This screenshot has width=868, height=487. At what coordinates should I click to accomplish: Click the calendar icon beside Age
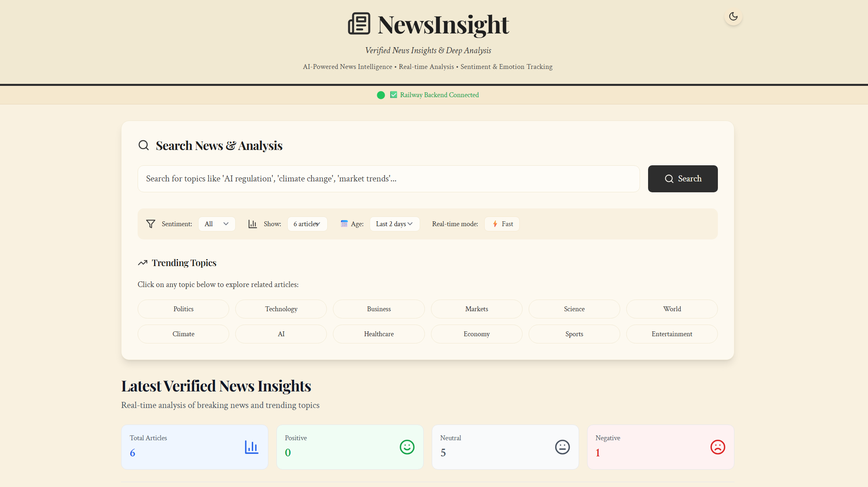point(344,224)
